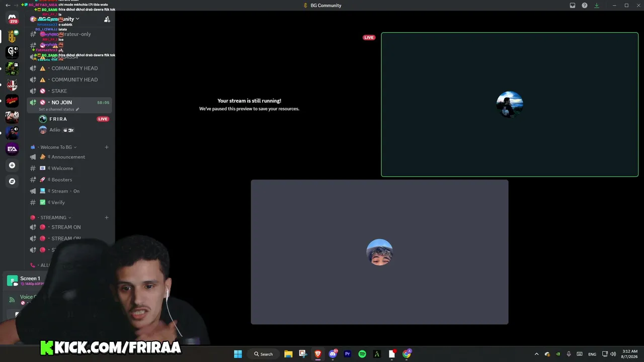
Task: Open Discord from taskbar
Action: 333,354
